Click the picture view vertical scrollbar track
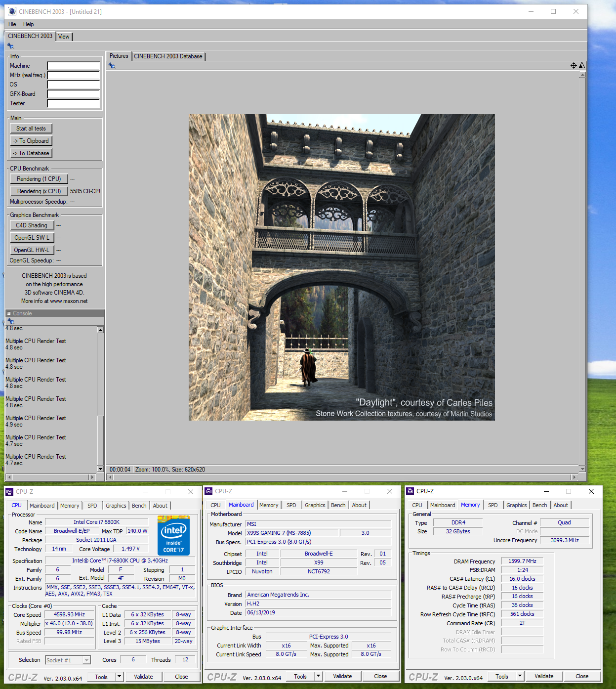 pos(582,272)
